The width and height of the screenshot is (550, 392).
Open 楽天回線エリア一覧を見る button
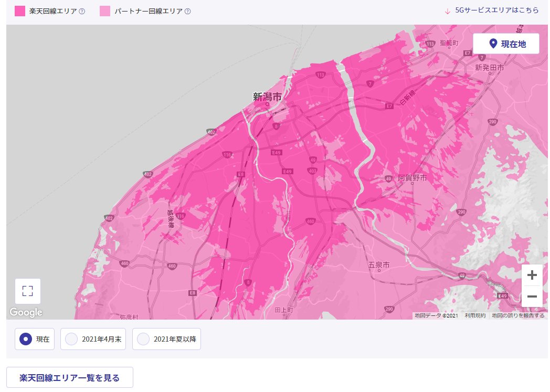(x=69, y=378)
